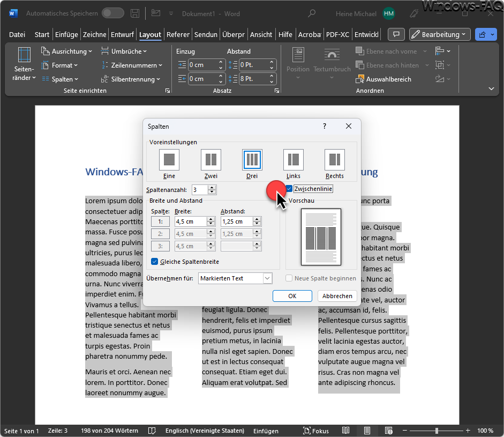504x437 pixels.
Task: Increase Spaltenanzahl with up arrow
Action: click(212, 188)
